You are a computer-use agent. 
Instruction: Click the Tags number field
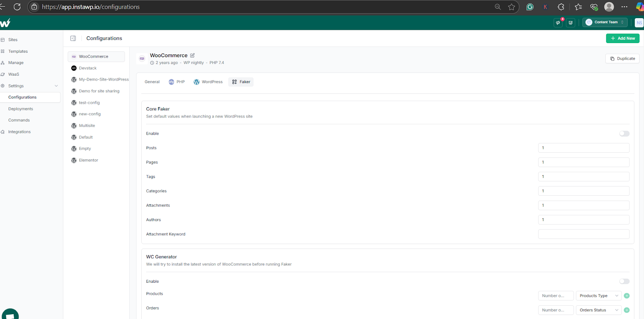(x=584, y=176)
